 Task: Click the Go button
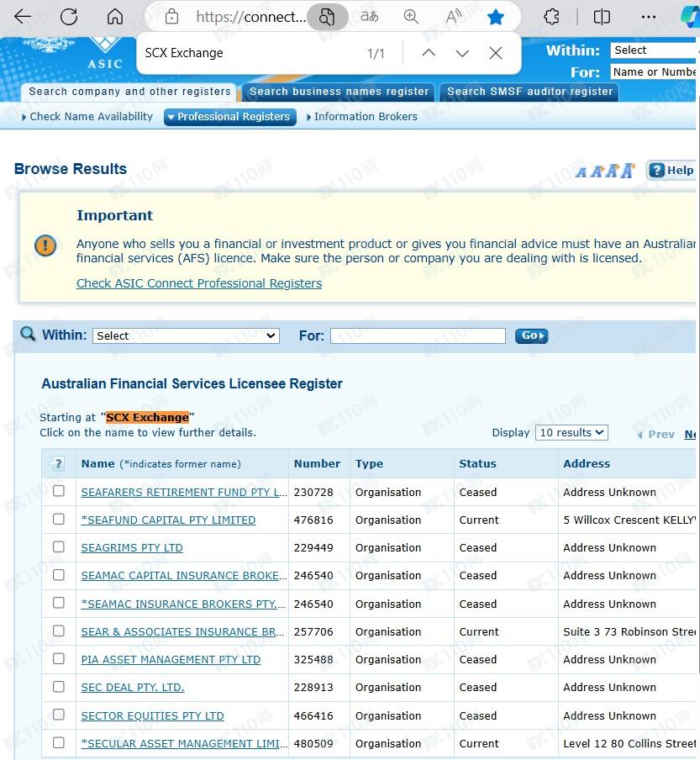[531, 335]
